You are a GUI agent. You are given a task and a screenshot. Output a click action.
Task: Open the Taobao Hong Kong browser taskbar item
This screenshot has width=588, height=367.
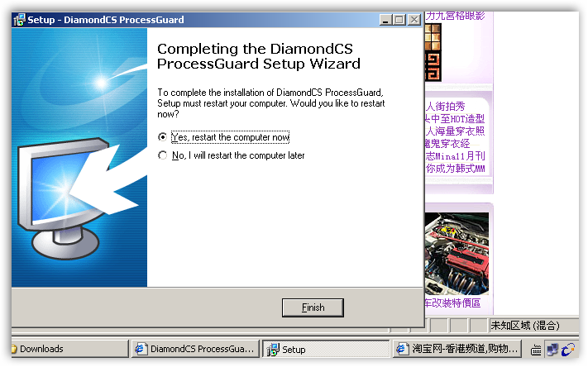[457, 349]
